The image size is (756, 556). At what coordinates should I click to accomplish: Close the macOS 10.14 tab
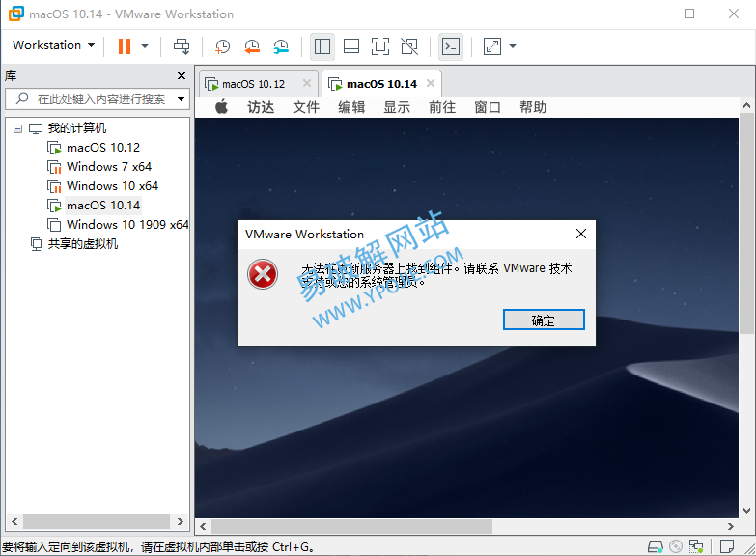[431, 83]
